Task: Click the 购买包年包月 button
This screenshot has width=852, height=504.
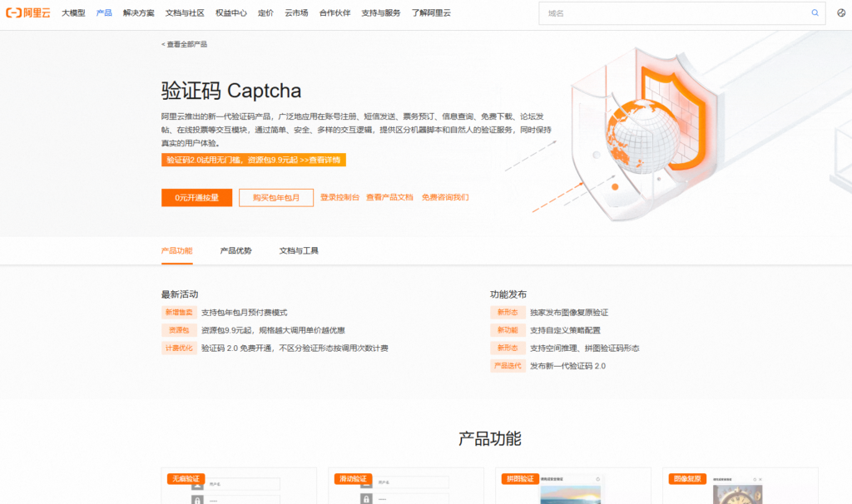Action: click(275, 198)
